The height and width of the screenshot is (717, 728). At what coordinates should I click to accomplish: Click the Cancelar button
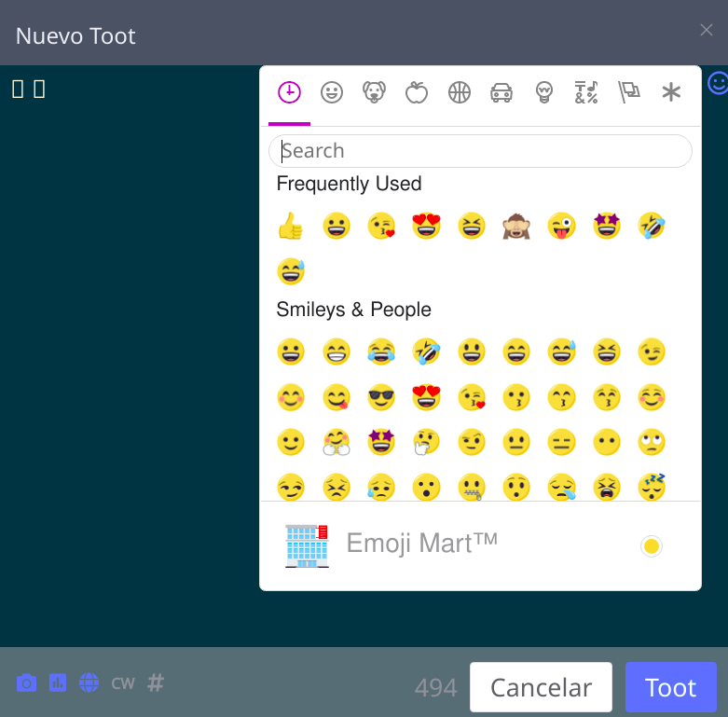[x=541, y=687]
